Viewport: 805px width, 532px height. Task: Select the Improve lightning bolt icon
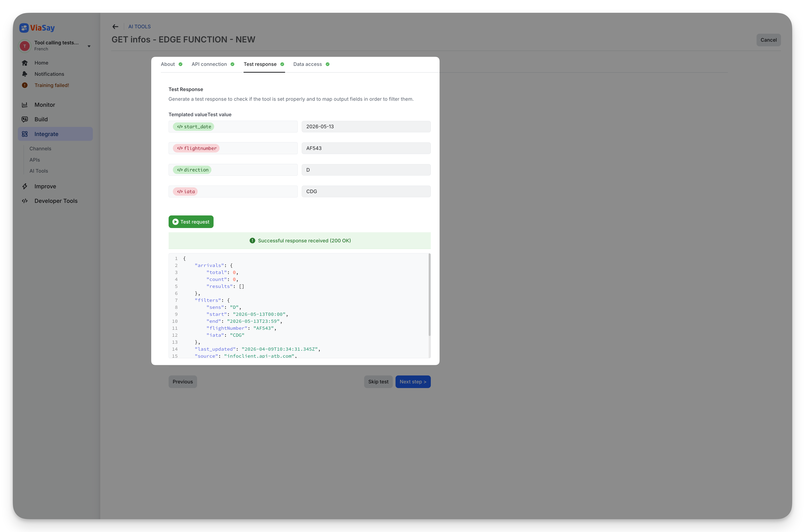click(25, 186)
